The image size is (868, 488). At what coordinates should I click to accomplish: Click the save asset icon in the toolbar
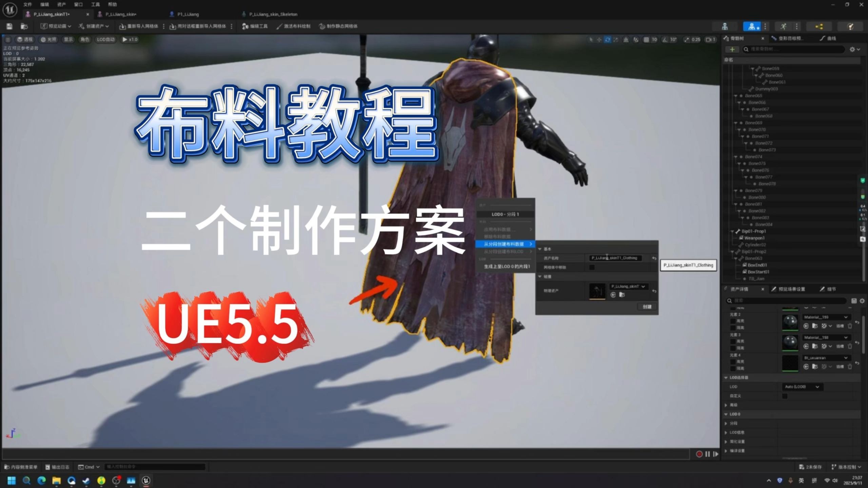[x=9, y=26]
